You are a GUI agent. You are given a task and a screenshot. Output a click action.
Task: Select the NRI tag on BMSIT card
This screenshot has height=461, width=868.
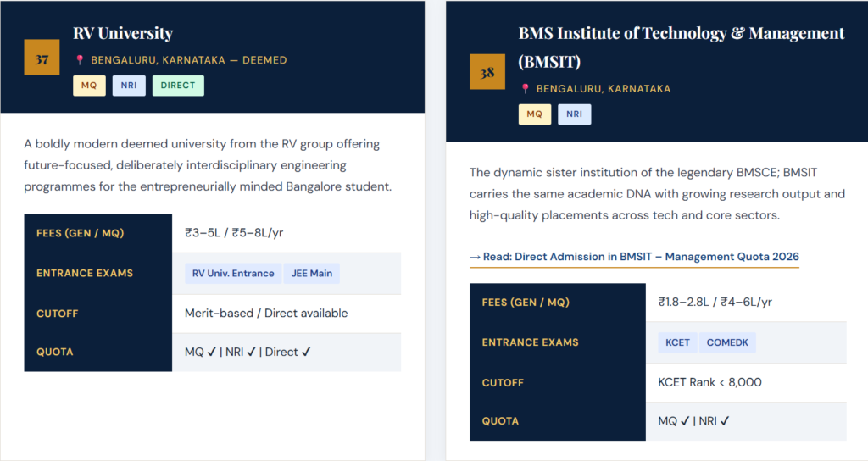click(x=574, y=114)
